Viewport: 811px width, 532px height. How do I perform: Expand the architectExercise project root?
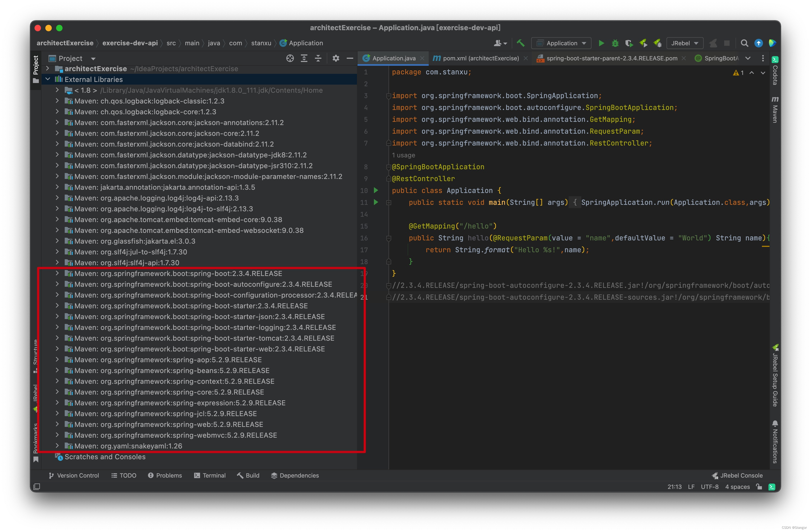(x=47, y=68)
